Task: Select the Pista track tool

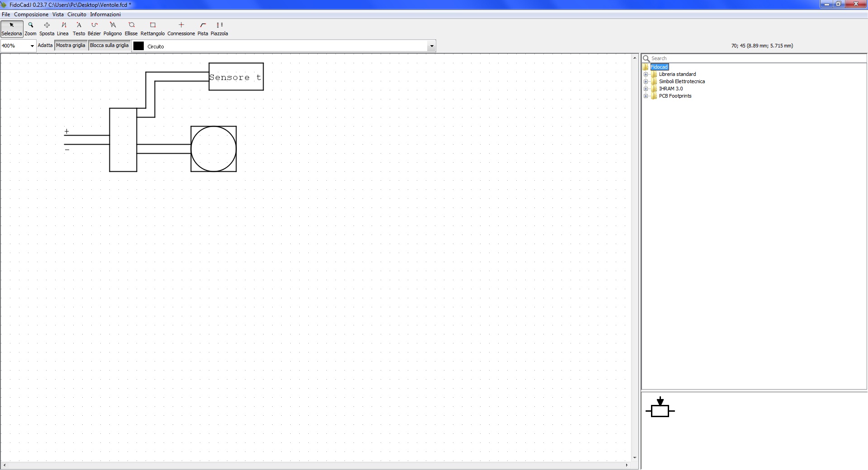Action: [203, 29]
